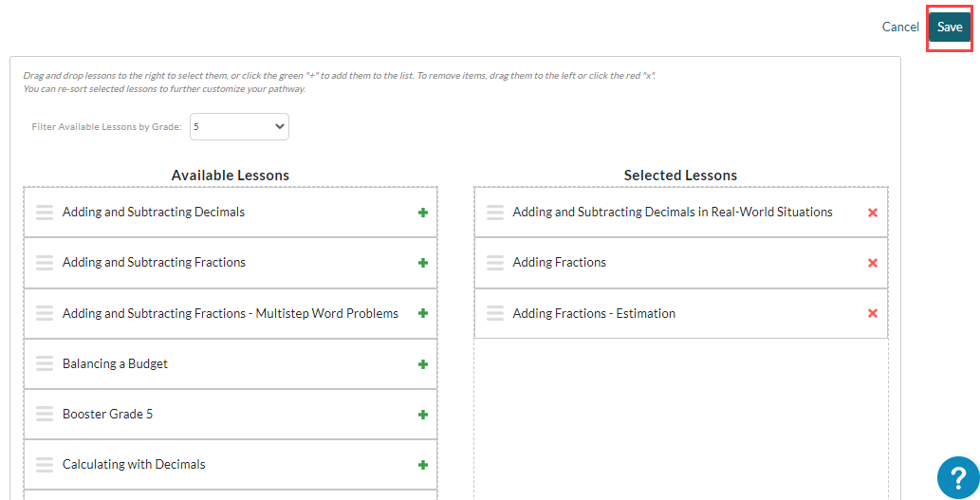The width and height of the screenshot is (980, 500).
Task: Click grip handle of Booster Grade 5
Action: coord(45,414)
